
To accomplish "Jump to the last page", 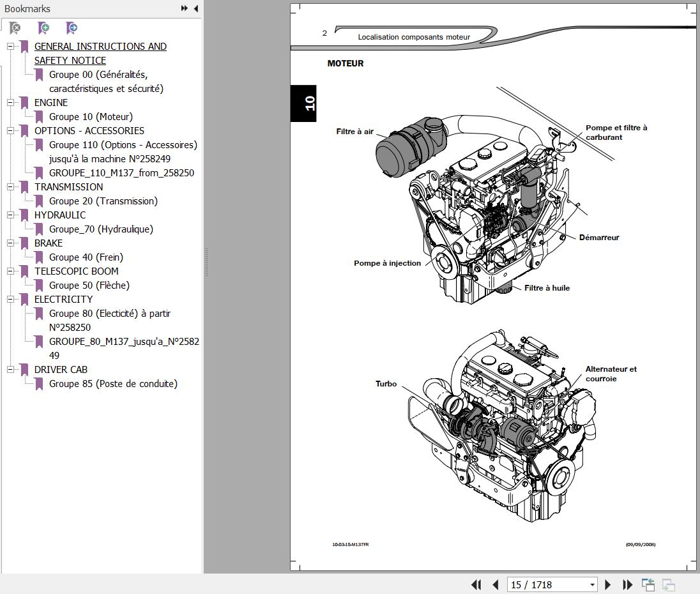I will [x=627, y=584].
